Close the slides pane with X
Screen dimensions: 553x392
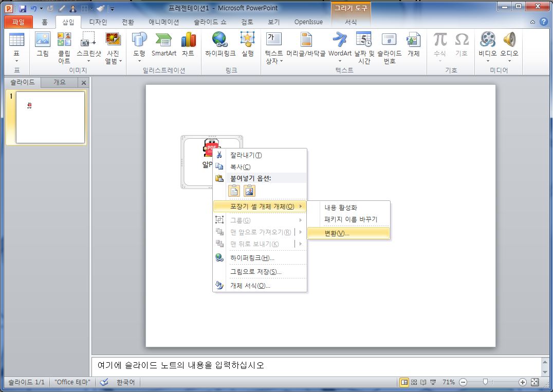click(84, 83)
